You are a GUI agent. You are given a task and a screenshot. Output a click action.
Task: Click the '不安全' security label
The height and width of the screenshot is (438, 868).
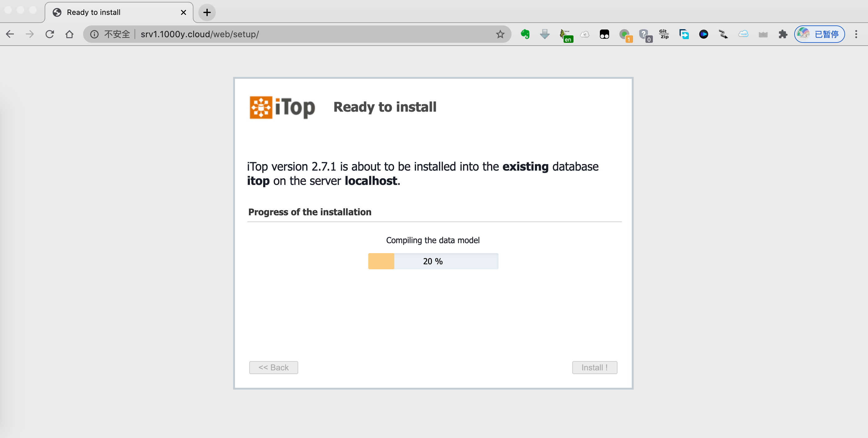pos(117,34)
